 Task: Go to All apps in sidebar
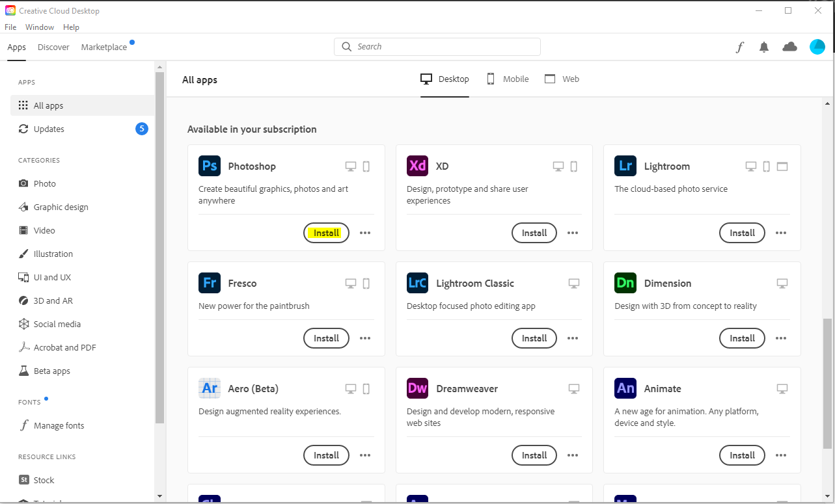click(x=83, y=105)
